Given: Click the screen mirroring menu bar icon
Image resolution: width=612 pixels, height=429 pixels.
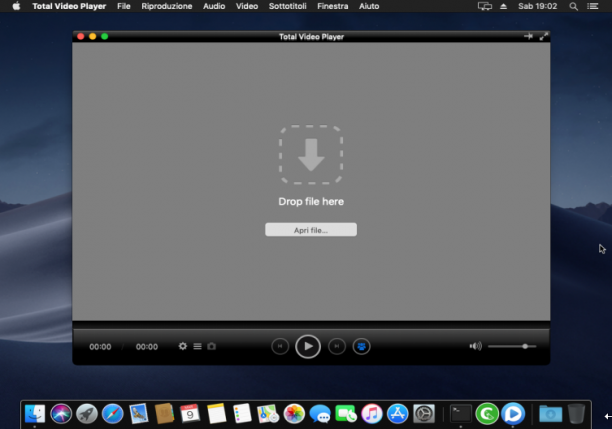Looking at the screenshot, I should pos(485,6).
